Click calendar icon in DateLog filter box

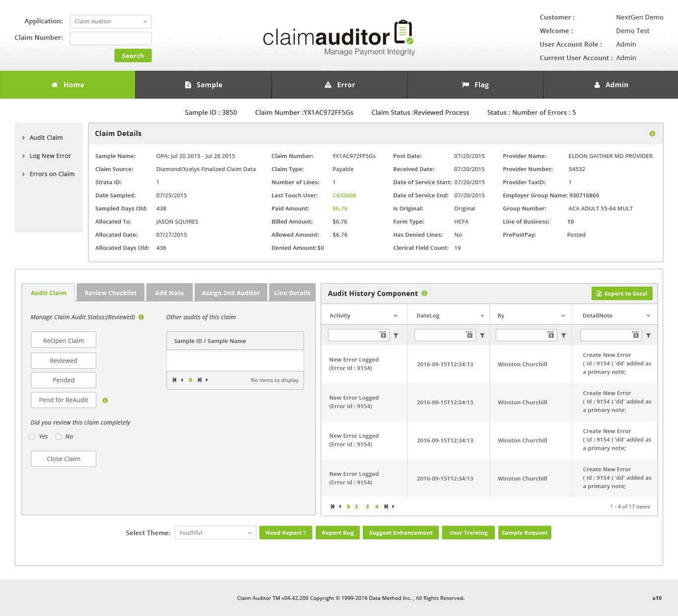[x=469, y=335]
